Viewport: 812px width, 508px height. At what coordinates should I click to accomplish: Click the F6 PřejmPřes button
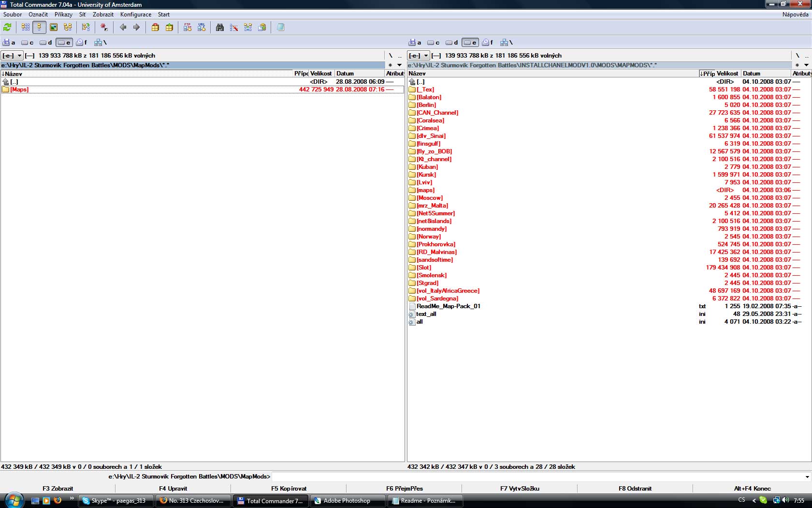(x=404, y=489)
